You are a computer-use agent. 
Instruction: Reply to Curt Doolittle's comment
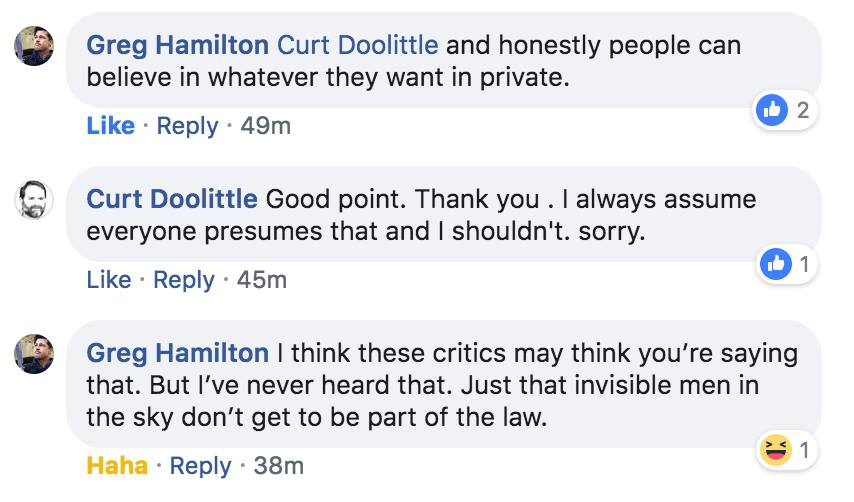pyautogui.click(x=185, y=280)
